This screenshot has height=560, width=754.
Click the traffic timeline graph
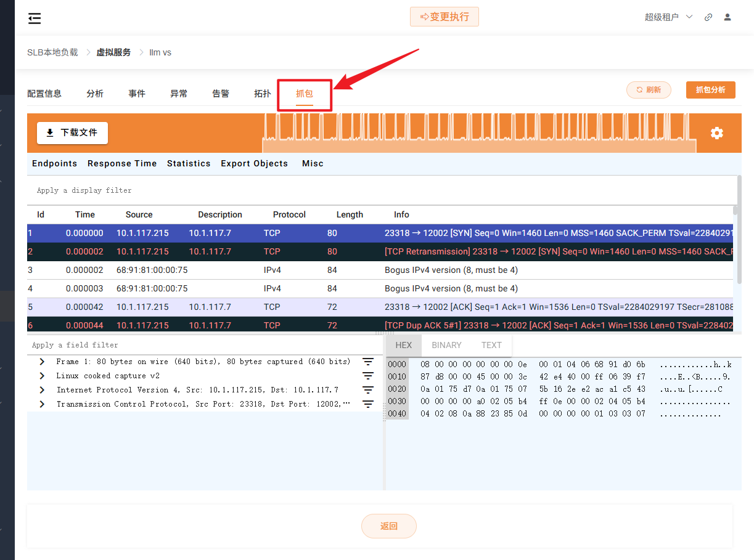click(479, 133)
